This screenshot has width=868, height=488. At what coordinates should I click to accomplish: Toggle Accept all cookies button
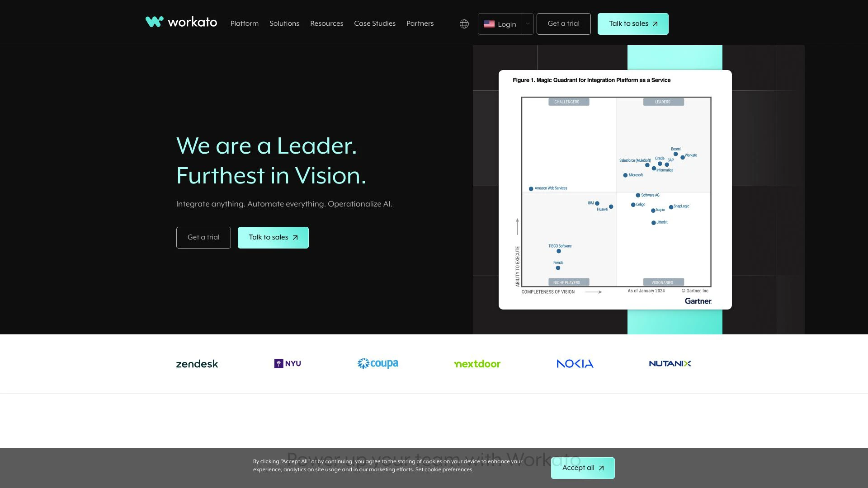pos(583,468)
